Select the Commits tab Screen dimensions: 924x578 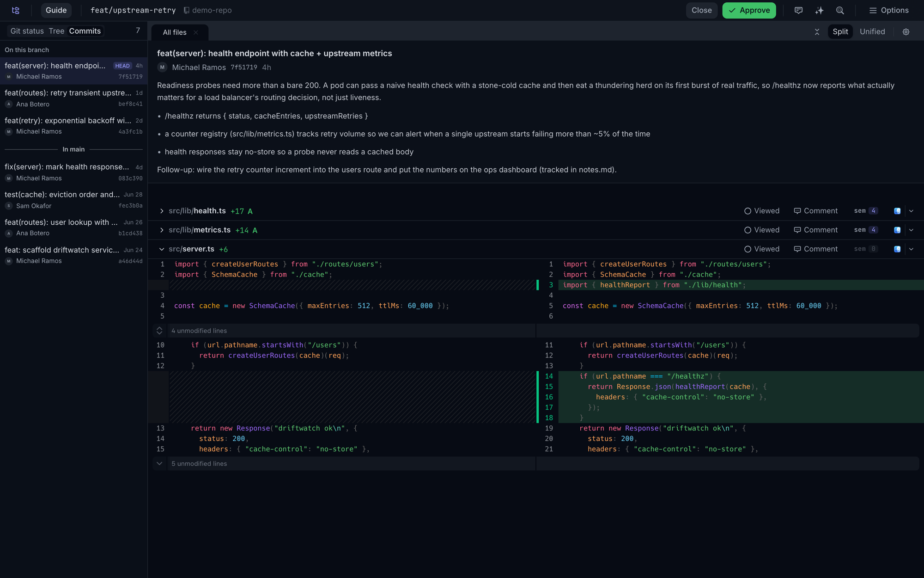coord(85,31)
